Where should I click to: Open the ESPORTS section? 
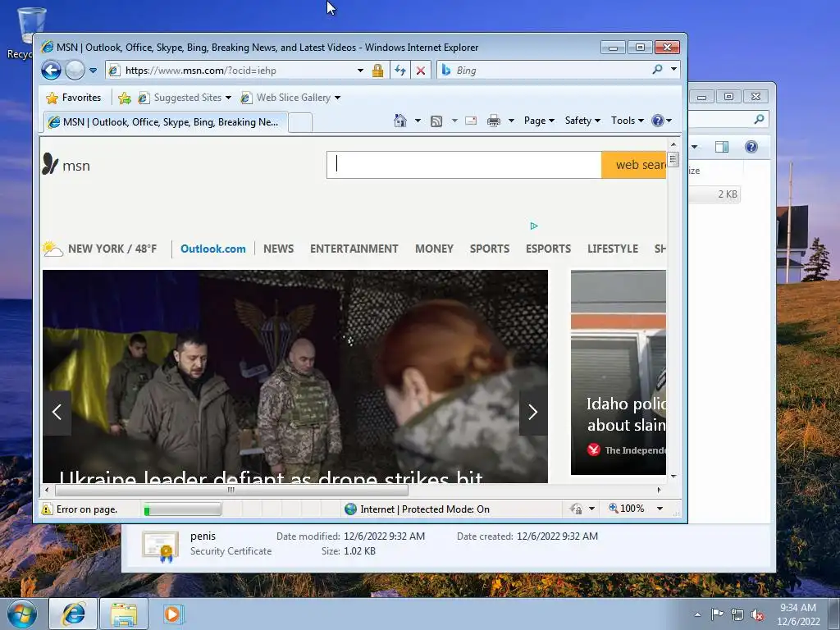(549, 249)
